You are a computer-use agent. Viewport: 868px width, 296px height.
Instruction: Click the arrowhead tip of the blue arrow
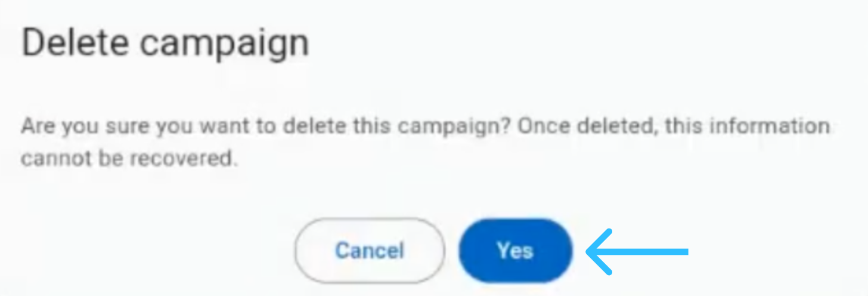tap(590, 251)
